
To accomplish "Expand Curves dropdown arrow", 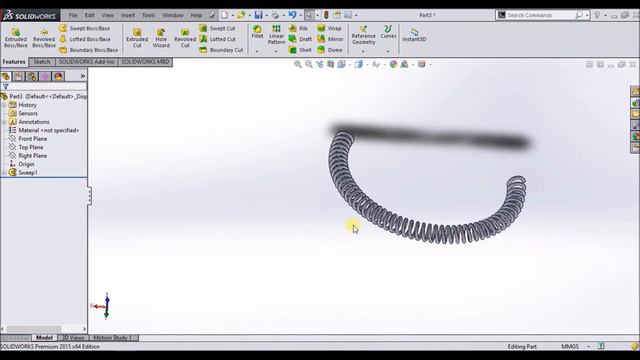I will coord(388,51).
